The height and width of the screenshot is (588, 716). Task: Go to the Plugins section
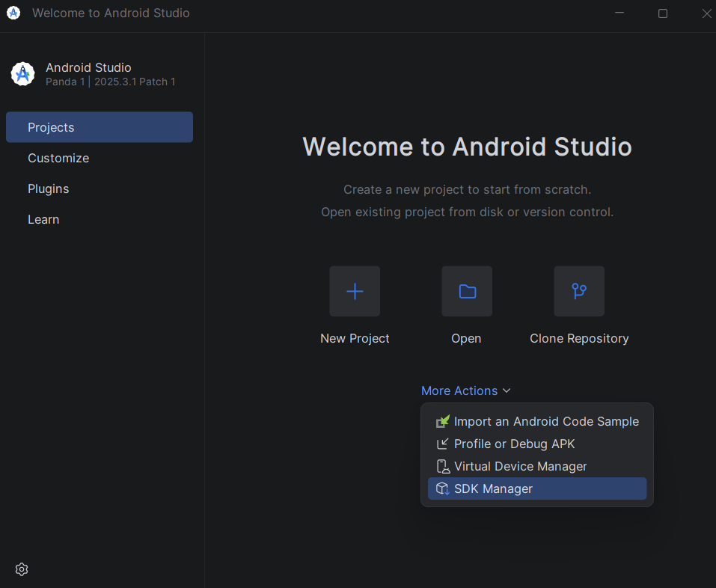[x=49, y=189]
